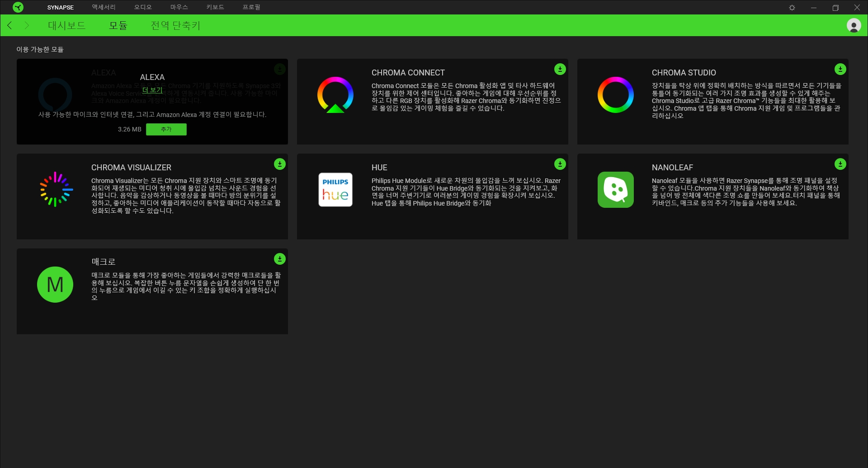Download the 매크로 module
The width and height of the screenshot is (868, 468).
(280, 259)
